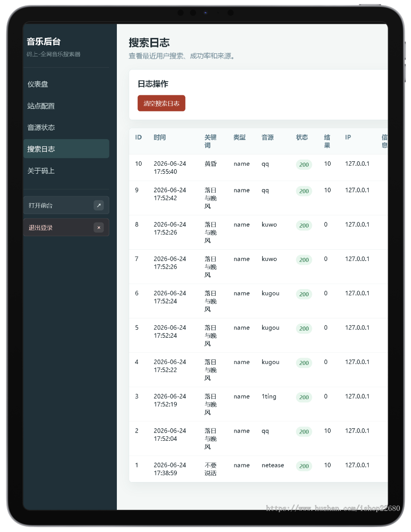Image resolution: width=411 pixels, height=532 pixels.
Task: Click the 200 status badge in row 1
Action: (304, 466)
